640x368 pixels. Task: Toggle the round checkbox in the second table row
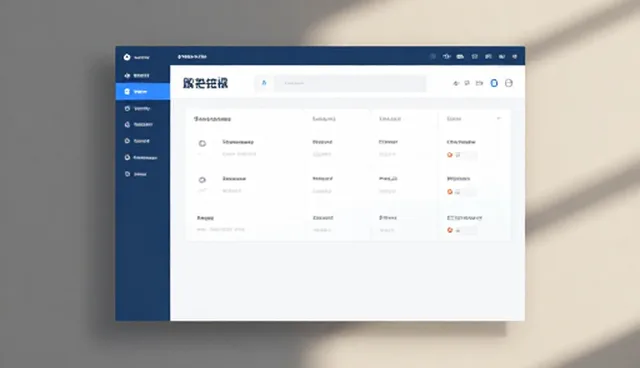202,180
